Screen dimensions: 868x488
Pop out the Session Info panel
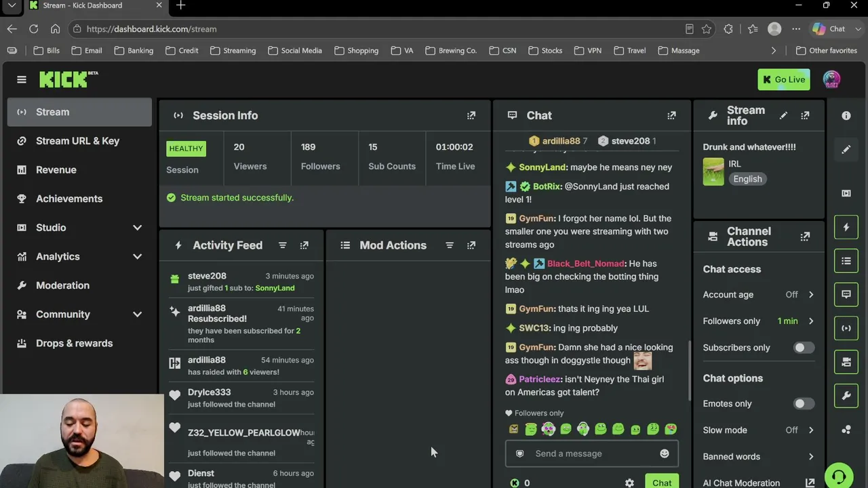click(x=471, y=115)
